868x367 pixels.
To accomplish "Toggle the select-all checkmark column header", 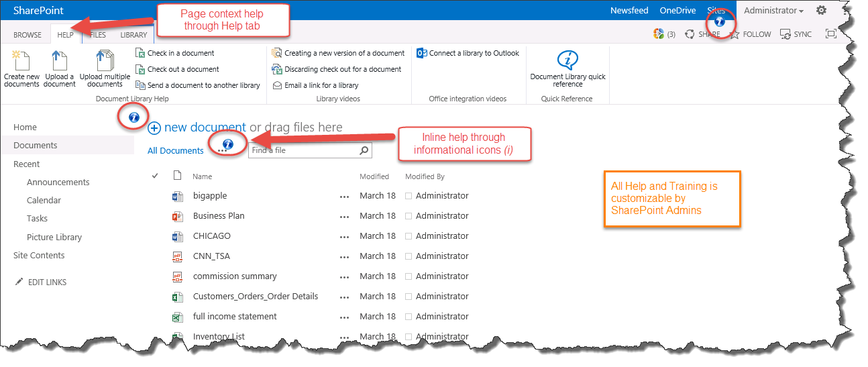I will (x=156, y=176).
